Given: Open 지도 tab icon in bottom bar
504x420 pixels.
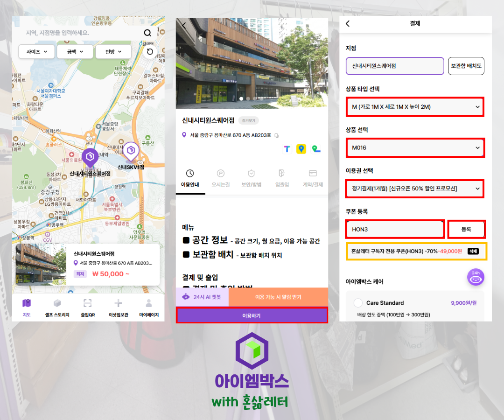Looking at the screenshot, I should pyautogui.click(x=27, y=303).
